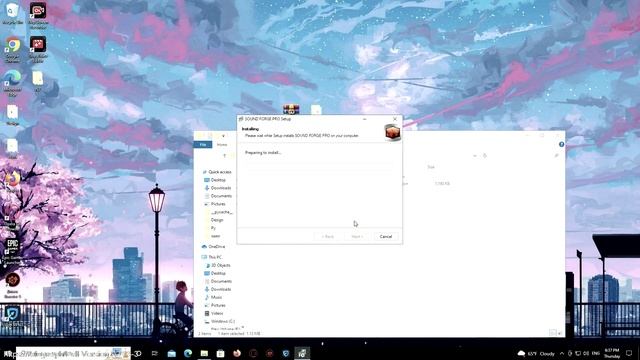640x360 pixels.
Task: Open the Microsoft Edge taskbar icon
Action: click(188, 353)
